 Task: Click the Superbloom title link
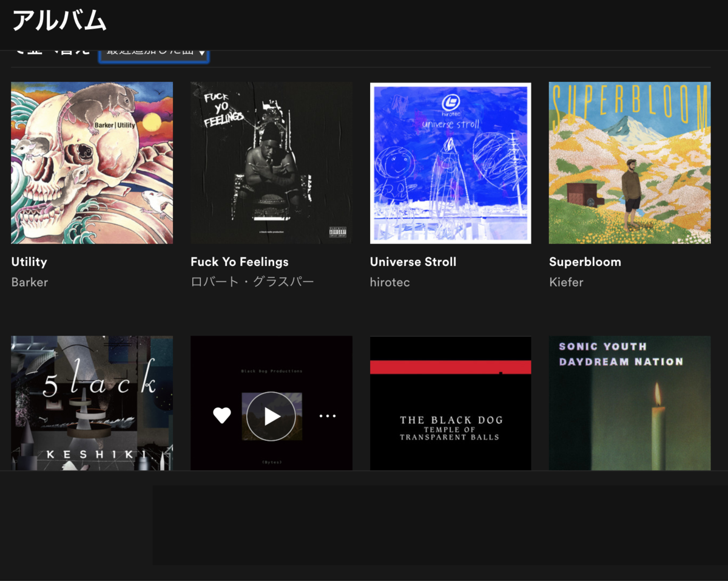tap(585, 262)
